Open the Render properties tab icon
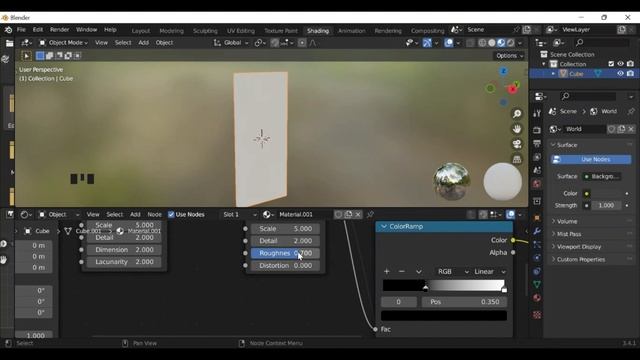This screenshot has width=640, height=360. coord(537,130)
